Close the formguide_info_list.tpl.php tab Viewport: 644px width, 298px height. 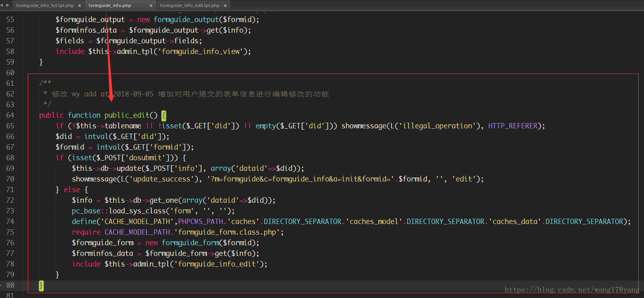pos(79,6)
